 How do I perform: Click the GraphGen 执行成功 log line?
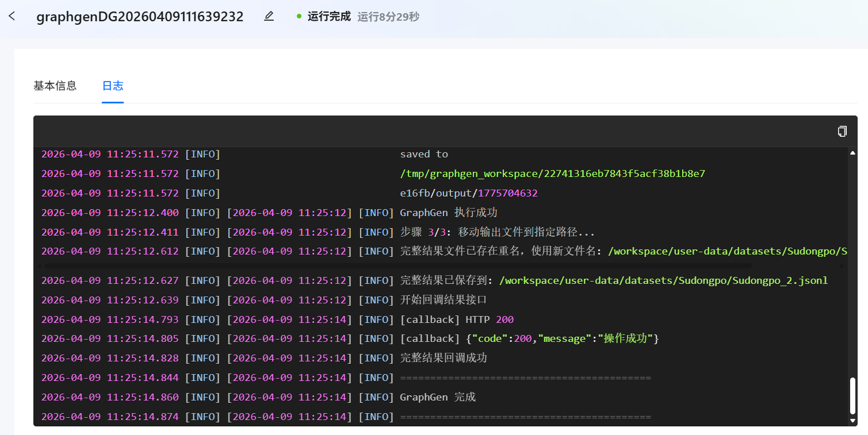pos(448,213)
